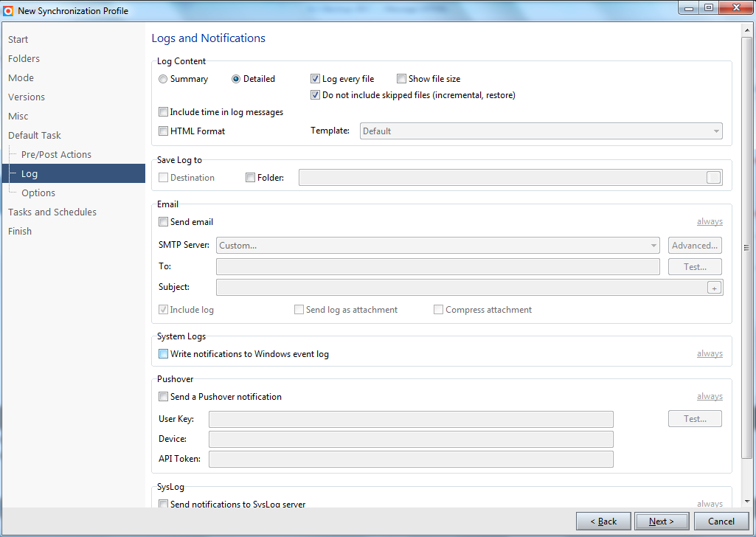This screenshot has width=756, height=537.
Task: Click Test button in Email section
Action: pos(695,266)
